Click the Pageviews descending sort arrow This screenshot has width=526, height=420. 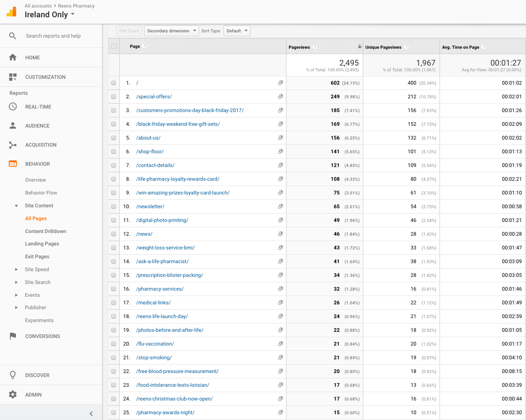point(359,47)
